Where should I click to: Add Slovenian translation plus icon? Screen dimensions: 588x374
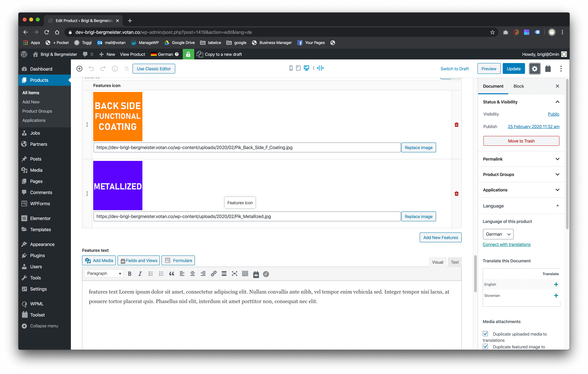tap(556, 296)
